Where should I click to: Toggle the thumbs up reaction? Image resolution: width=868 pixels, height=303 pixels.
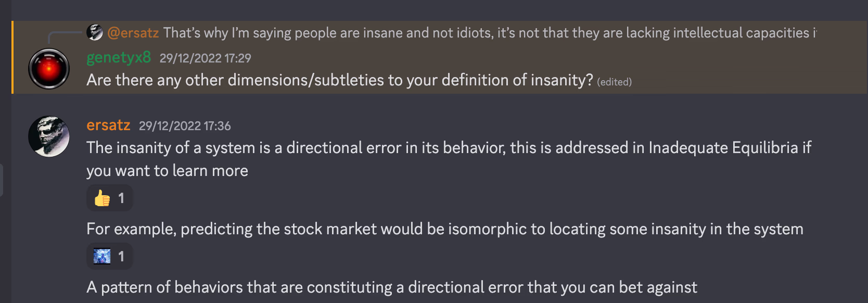pyautogui.click(x=109, y=198)
